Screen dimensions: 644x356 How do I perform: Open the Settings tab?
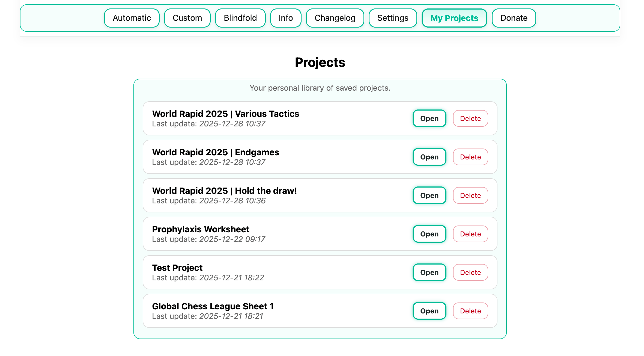(393, 18)
